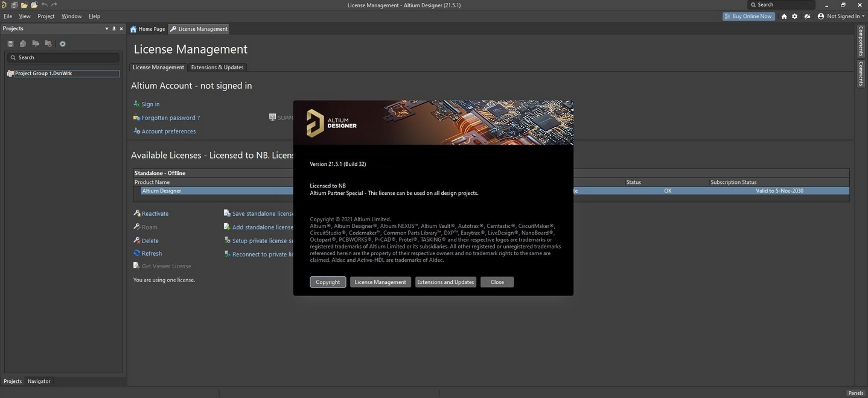This screenshot has width=868, height=398.
Task: Switch to the Projects bottom tab
Action: (13, 381)
